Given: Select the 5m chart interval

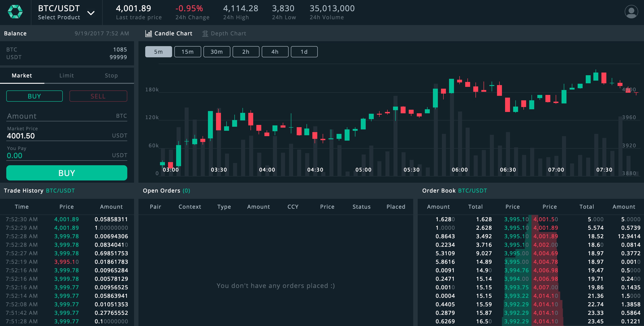Looking at the screenshot, I should coord(158,52).
